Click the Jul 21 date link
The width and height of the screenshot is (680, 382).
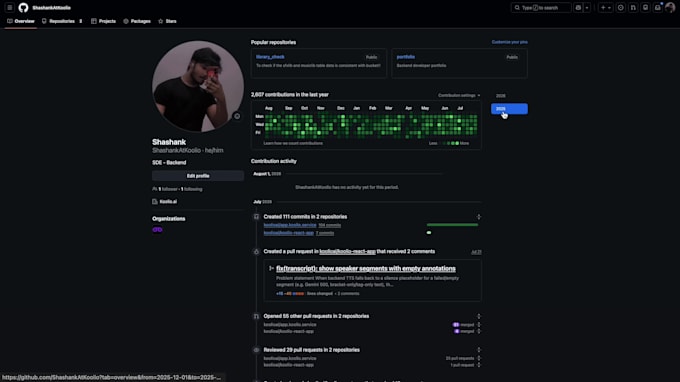[476, 252]
